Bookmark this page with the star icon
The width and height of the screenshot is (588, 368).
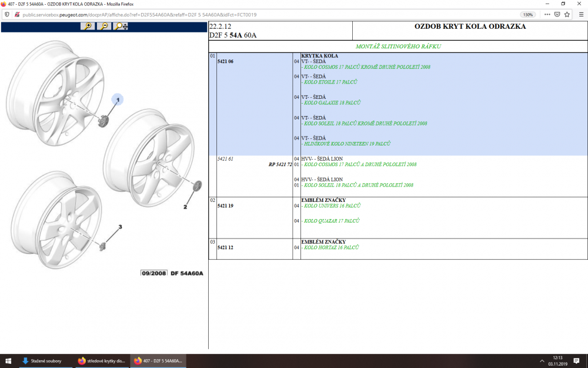point(567,15)
